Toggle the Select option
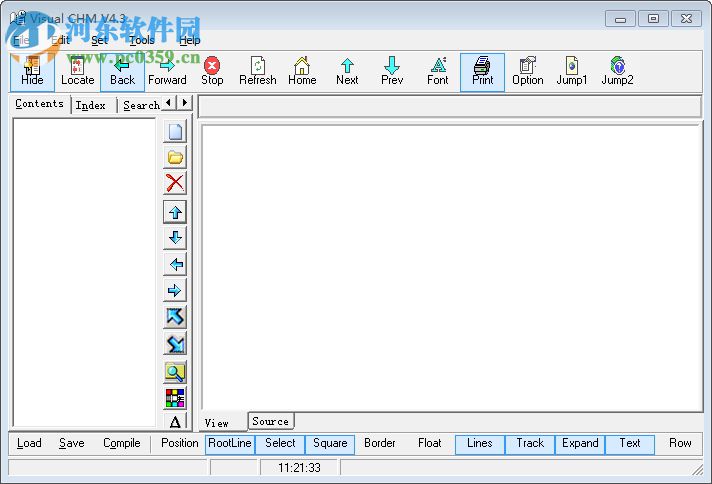 click(x=280, y=444)
